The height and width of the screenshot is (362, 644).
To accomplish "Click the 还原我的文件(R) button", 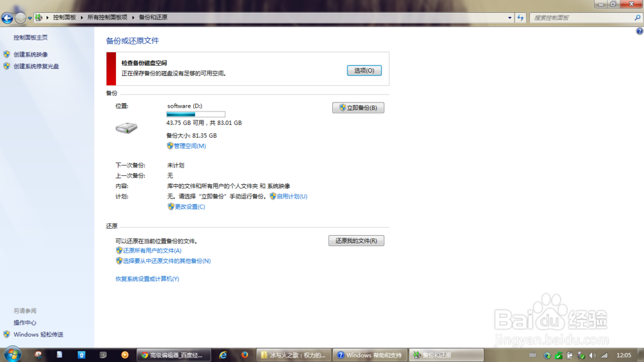I will 356,241.
